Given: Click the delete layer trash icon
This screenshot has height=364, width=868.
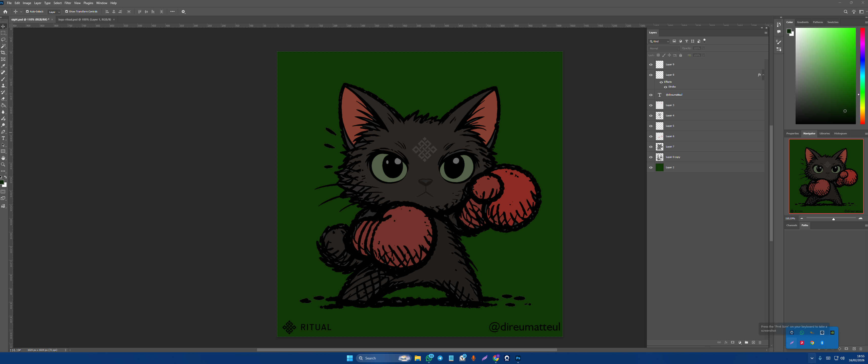Looking at the screenshot, I should click(x=760, y=342).
